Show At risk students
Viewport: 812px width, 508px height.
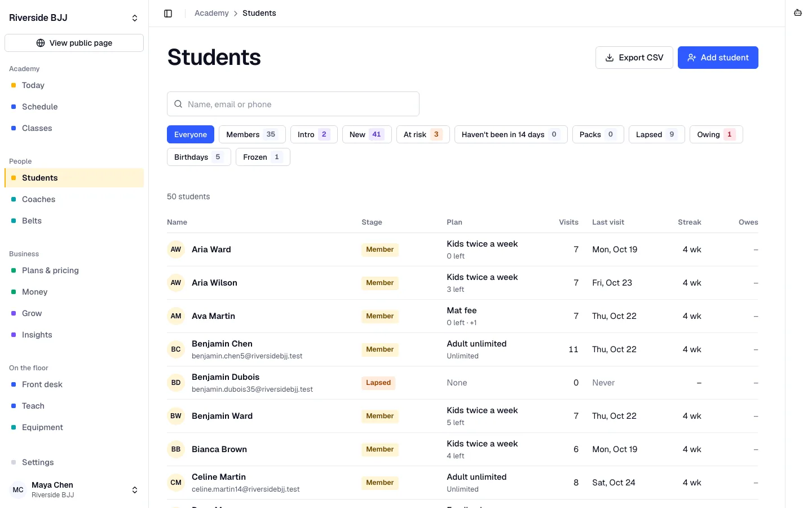click(423, 134)
